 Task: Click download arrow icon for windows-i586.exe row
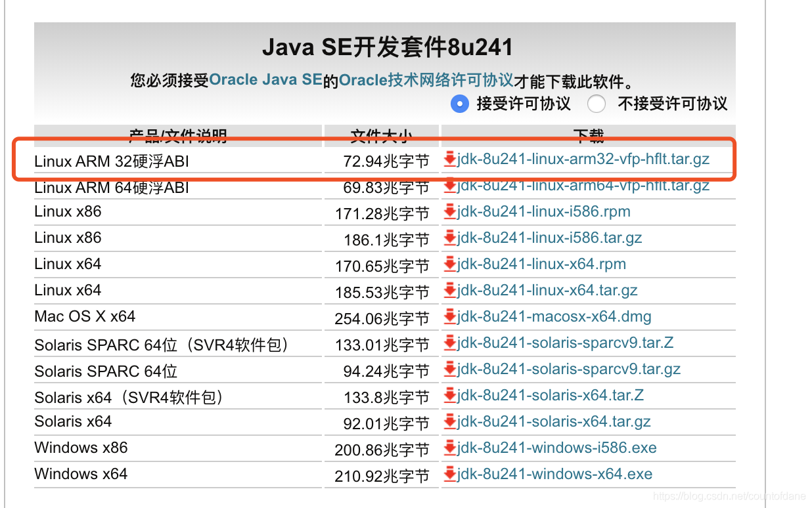(x=450, y=448)
